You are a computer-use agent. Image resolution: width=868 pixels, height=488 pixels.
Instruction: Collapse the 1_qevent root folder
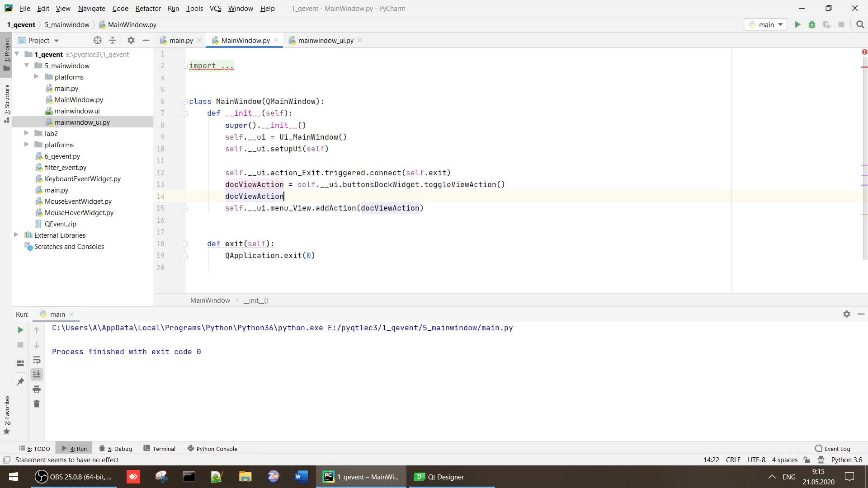pyautogui.click(x=17, y=54)
